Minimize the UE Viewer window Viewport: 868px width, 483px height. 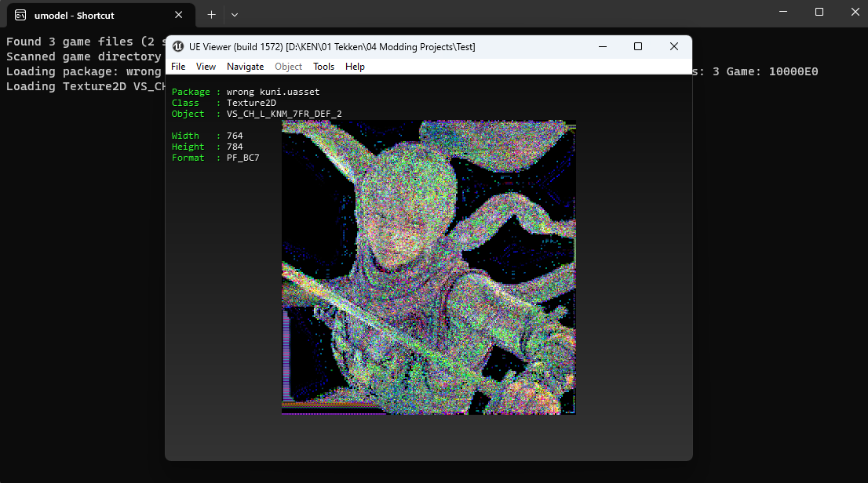[x=603, y=46]
